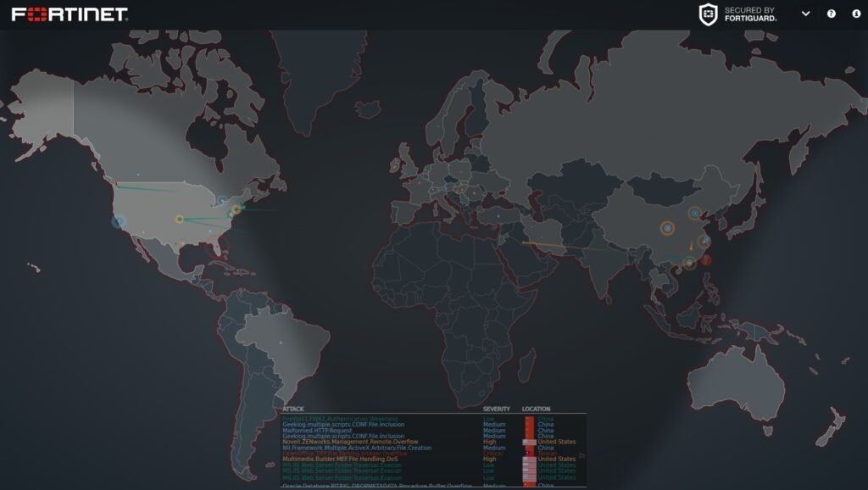
Task: Click the large orange ring marker in central China
Action: (667, 228)
